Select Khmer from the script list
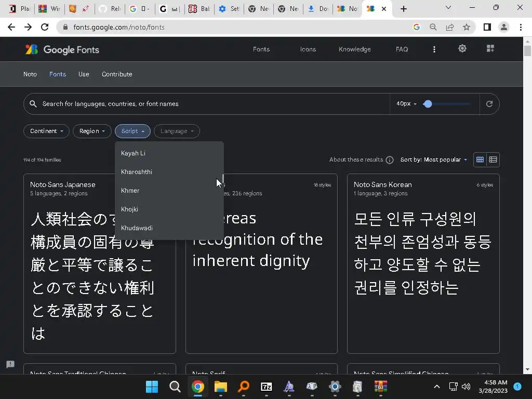Viewport: 532px width, 399px height. point(169,191)
